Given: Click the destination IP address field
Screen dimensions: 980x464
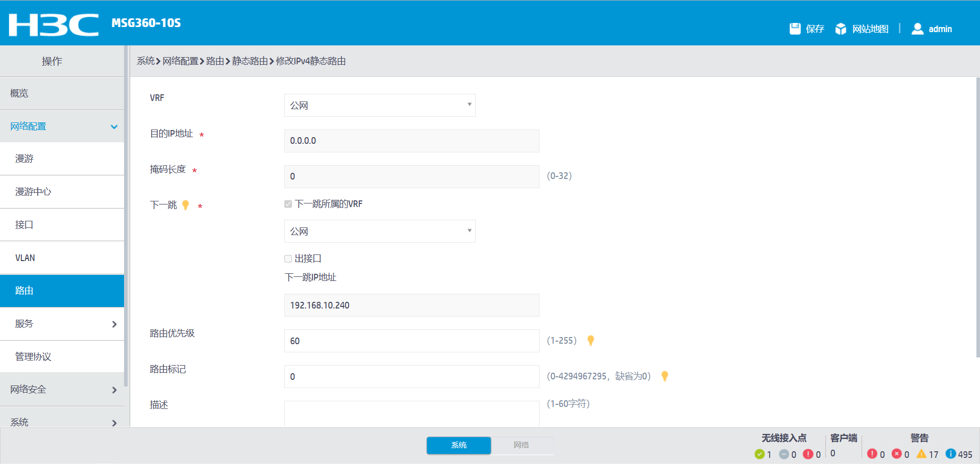Looking at the screenshot, I should point(411,141).
